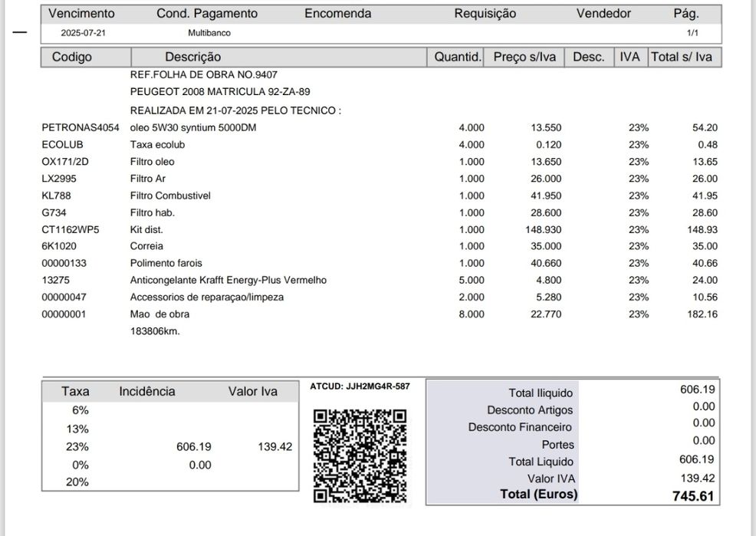Click the Correia description
The height and width of the screenshot is (536, 756).
146,246
